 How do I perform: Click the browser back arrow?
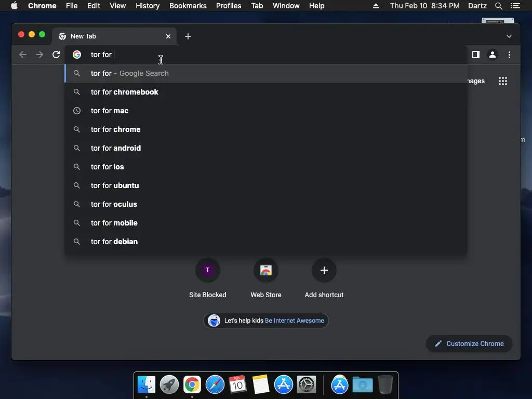(x=23, y=55)
